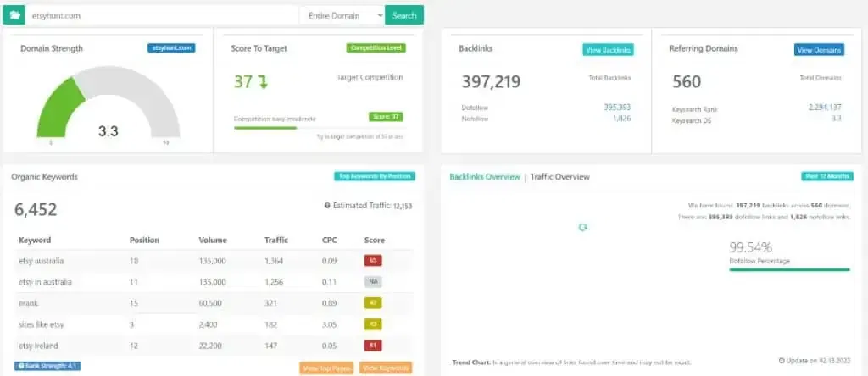The image size is (868, 376).
Task: Click the yellow score badge for sites like etsy
Action: 373,324
